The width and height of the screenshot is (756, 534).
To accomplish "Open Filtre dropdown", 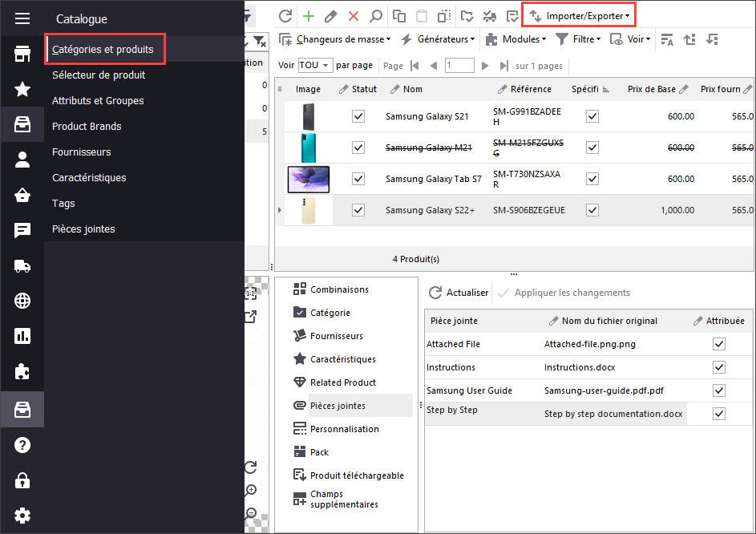I will click(578, 39).
